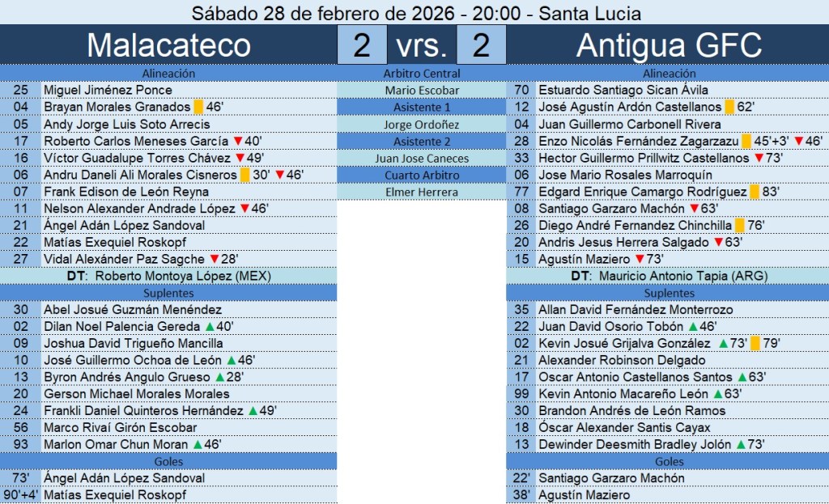Select the yellow card beside Andru Daneli Ali Morales Cisneros
Screen dimensions: 829x504
pos(244,175)
